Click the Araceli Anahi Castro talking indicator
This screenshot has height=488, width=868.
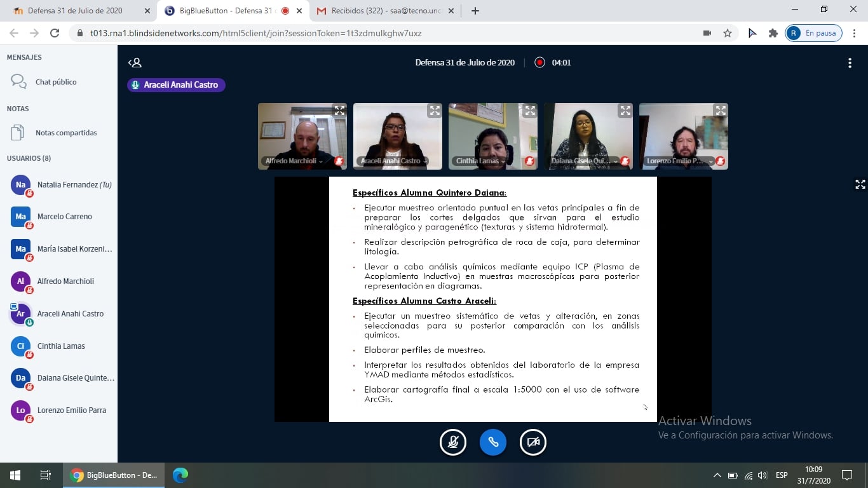[176, 85]
